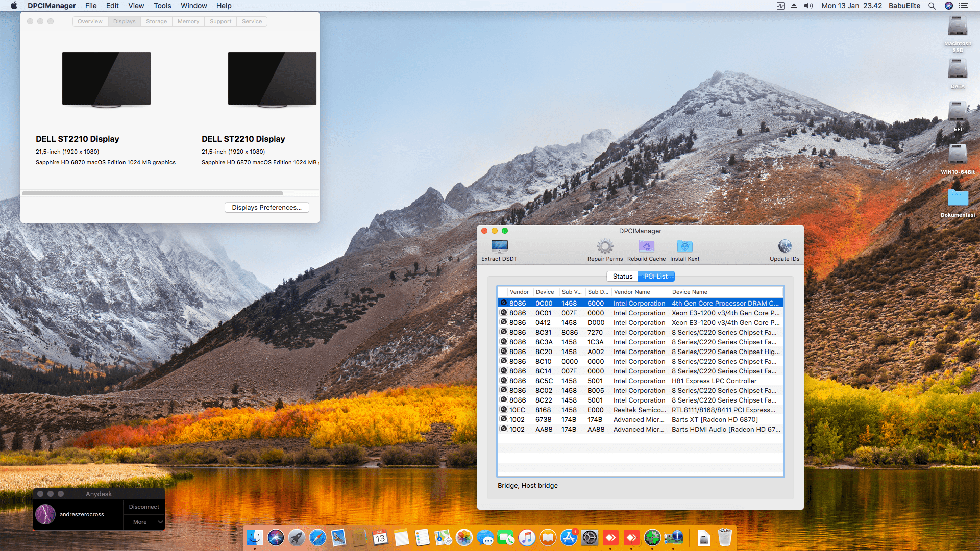Expand the More dropdown in Anydesk
This screenshot has height=551, width=980.
[x=144, y=522]
